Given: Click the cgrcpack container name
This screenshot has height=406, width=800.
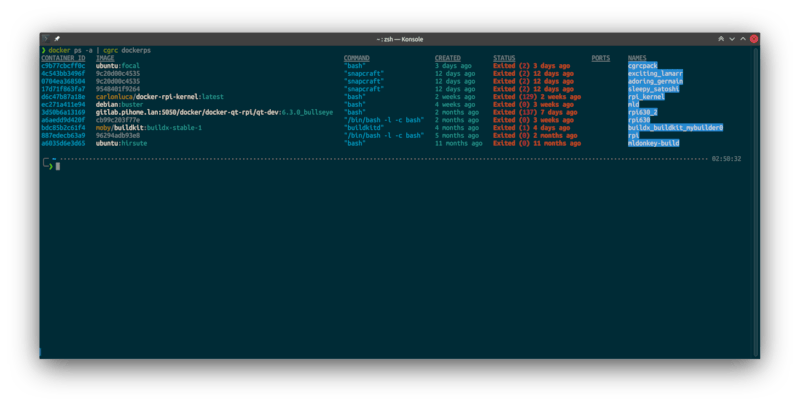Looking at the screenshot, I should (x=643, y=66).
